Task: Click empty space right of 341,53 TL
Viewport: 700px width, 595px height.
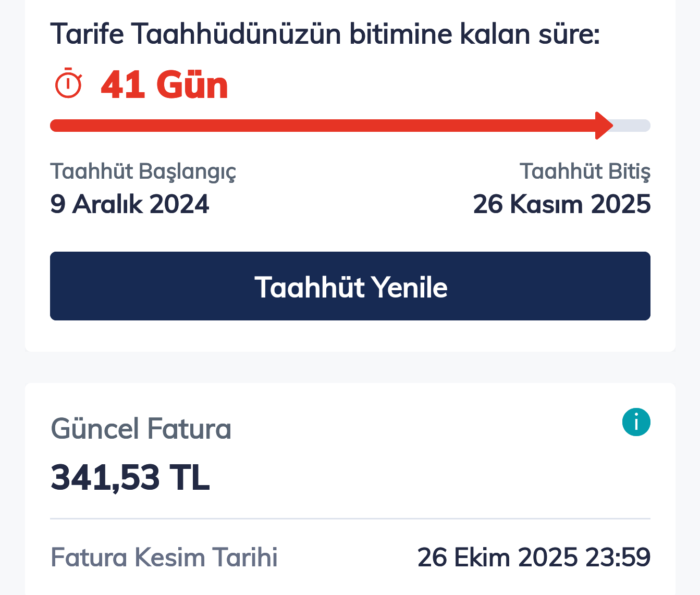Action: pyautogui.click(x=417, y=477)
